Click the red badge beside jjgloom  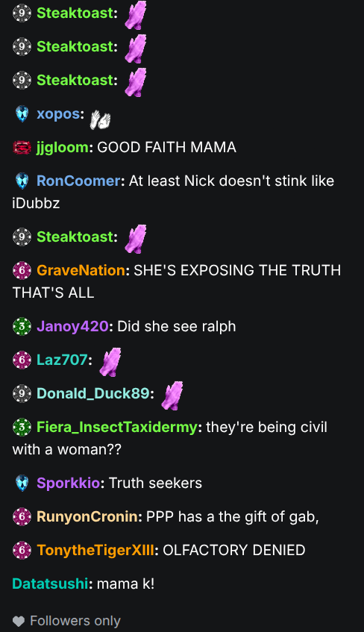click(22, 148)
